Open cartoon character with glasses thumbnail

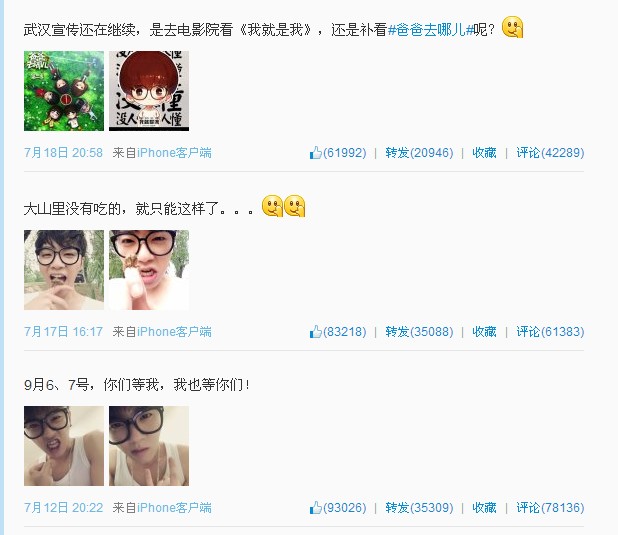[149, 91]
